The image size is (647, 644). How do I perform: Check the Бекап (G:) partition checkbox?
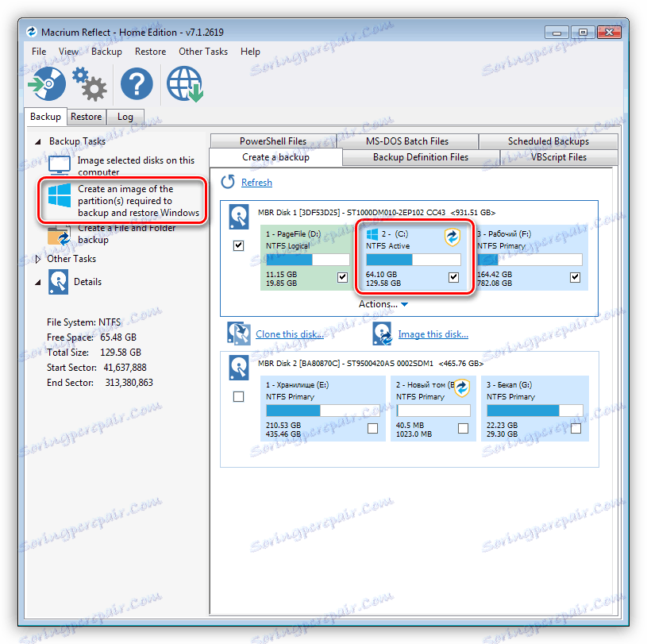576,429
